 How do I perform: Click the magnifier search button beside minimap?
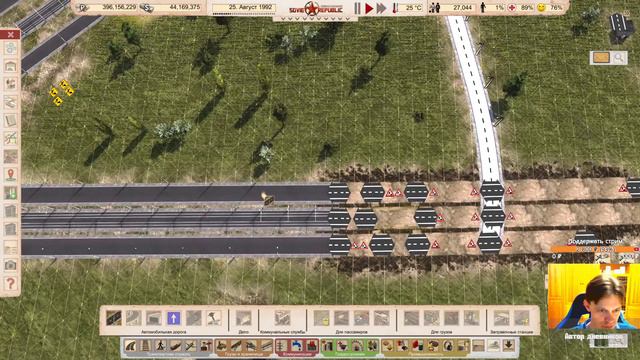click(619, 58)
